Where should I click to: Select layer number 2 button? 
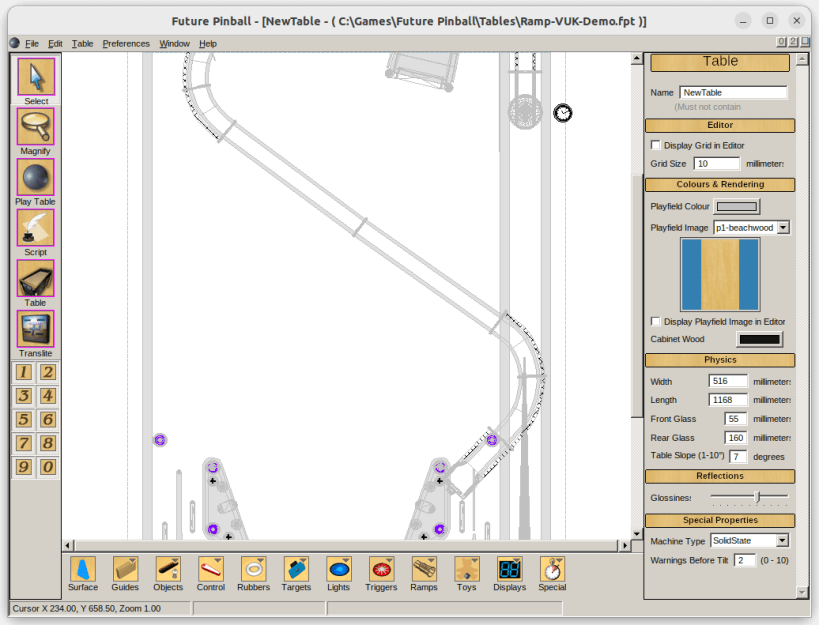(x=48, y=372)
